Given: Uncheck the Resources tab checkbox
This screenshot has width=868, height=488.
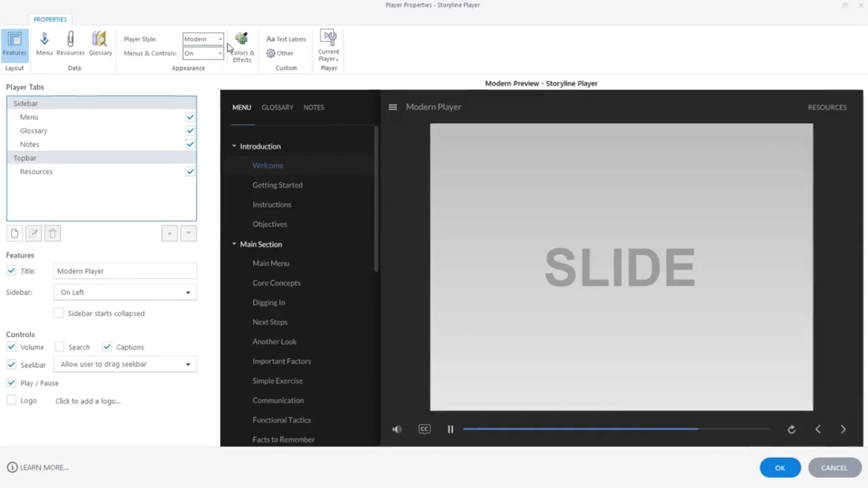Looking at the screenshot, I should pyautogui.click(x=190, y=172).
